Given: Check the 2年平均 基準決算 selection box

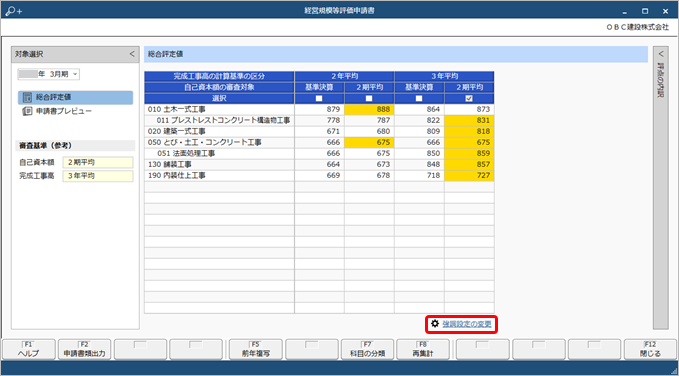Looking at the screenshot, I should tap(319, 98).
